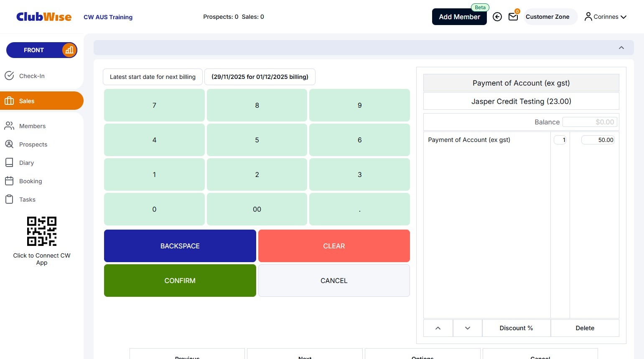
Task: Collapse the top panel with chevron
Action: pos(621,48)
